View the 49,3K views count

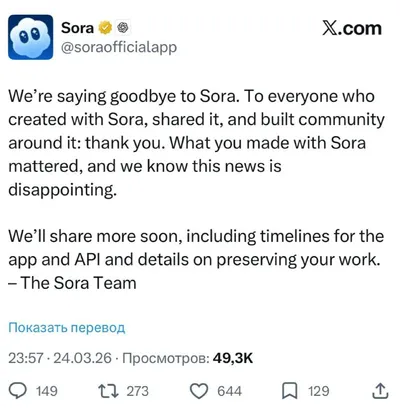pyautogui.click(x=233, y=358)
